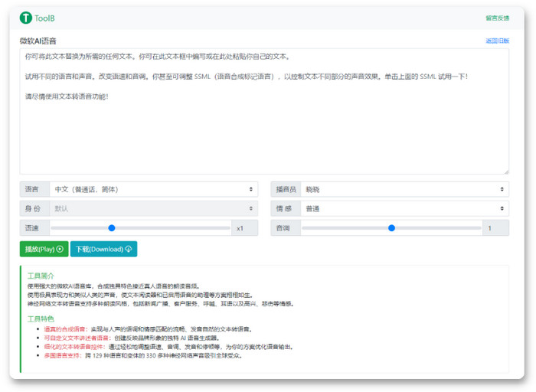
Task: Click the 语速 speed slider handle
Action: (x=112, y=228)
